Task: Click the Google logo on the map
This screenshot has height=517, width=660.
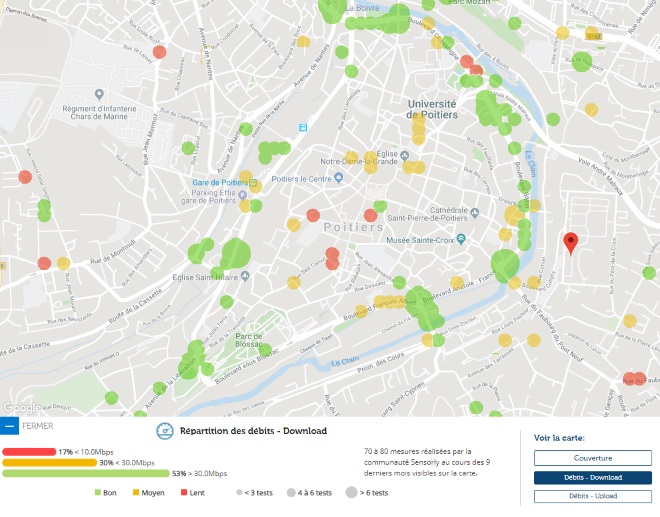Action: 20,408
